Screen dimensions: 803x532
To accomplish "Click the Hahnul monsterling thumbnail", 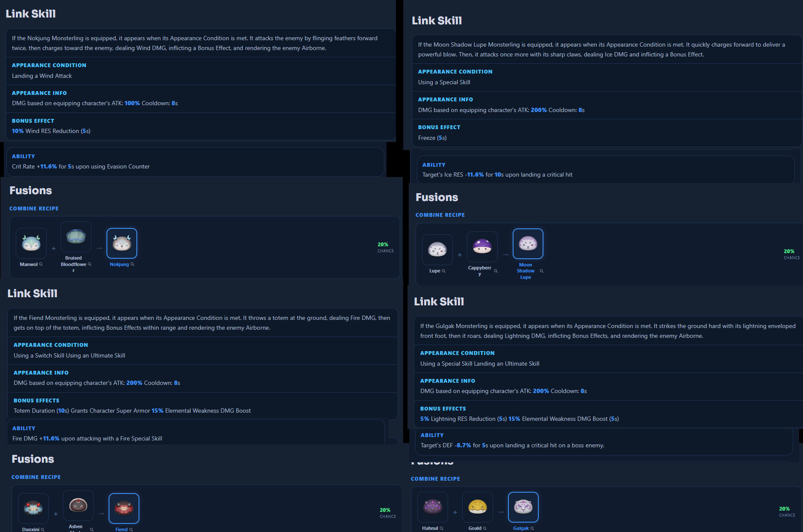I will tap(433, 507).
